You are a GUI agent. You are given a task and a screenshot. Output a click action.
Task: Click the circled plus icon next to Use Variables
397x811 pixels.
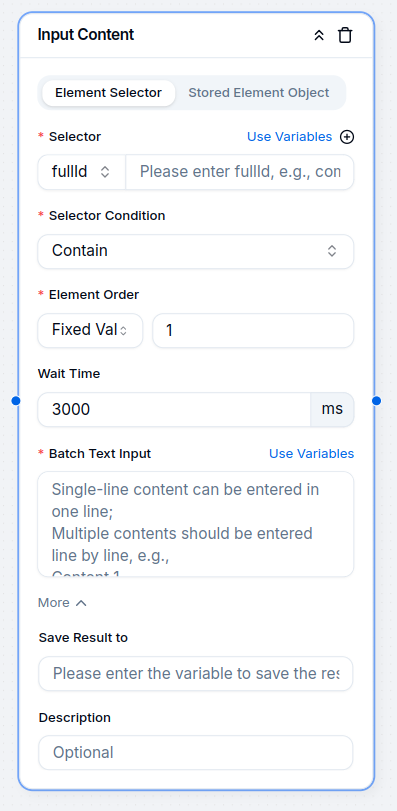click(x=347, y=137)
